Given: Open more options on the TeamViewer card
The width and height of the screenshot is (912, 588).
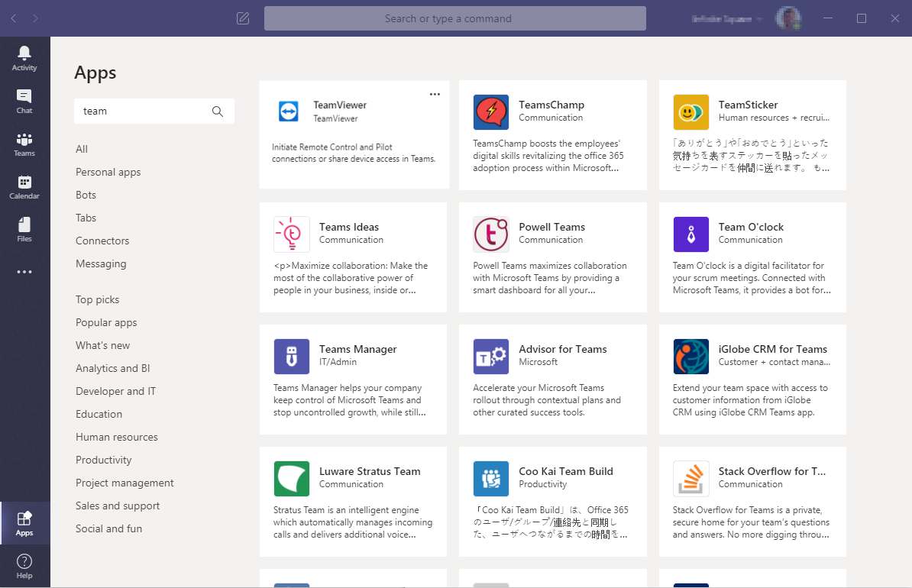Looking at the screenshot, I should pos(435,94).
